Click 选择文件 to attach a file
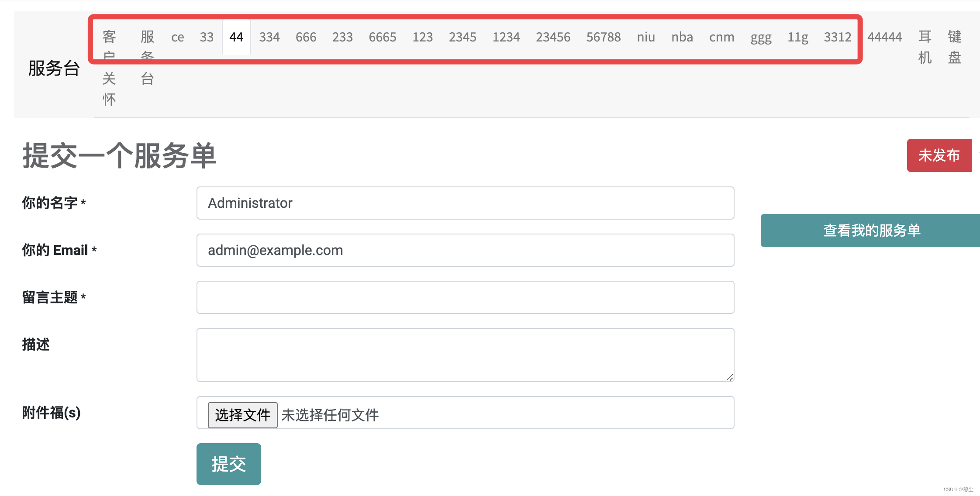This screenshot has width=980, height=496. (243, 415)
